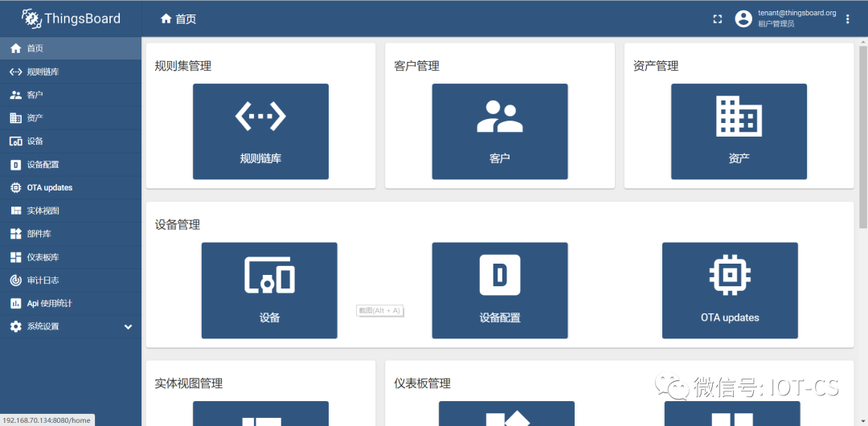Click the Api 使用统计 chart icon
This screenshot has height=426, width=868.
(15, 304)
